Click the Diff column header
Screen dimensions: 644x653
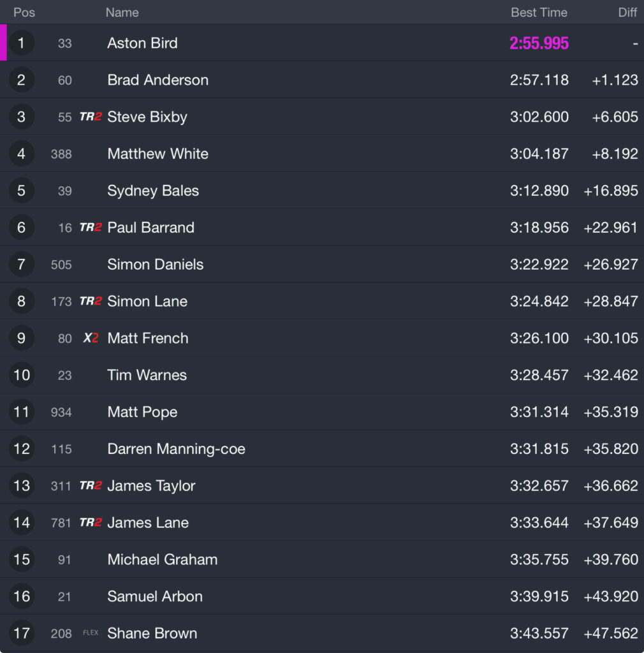(x=627, y=13)
